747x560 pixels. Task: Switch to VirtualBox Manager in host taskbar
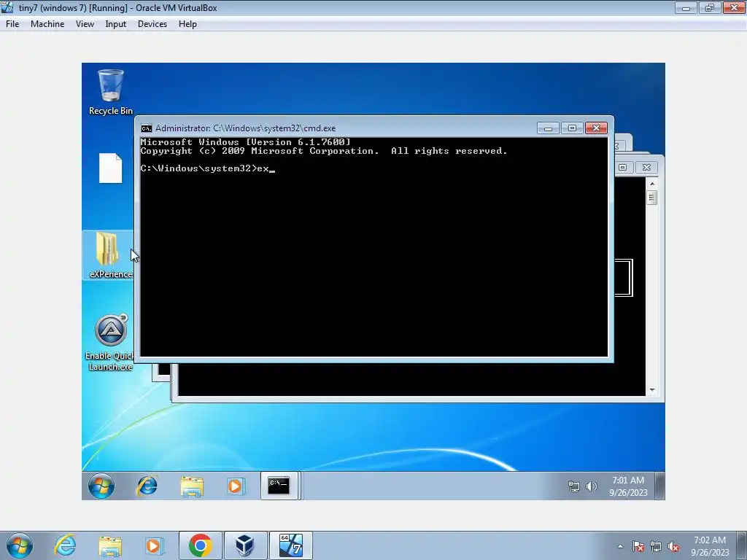point(245,545)
